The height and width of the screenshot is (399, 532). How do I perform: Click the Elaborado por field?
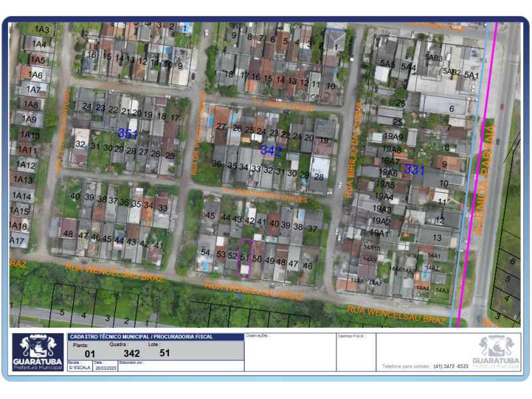(180, 365)
